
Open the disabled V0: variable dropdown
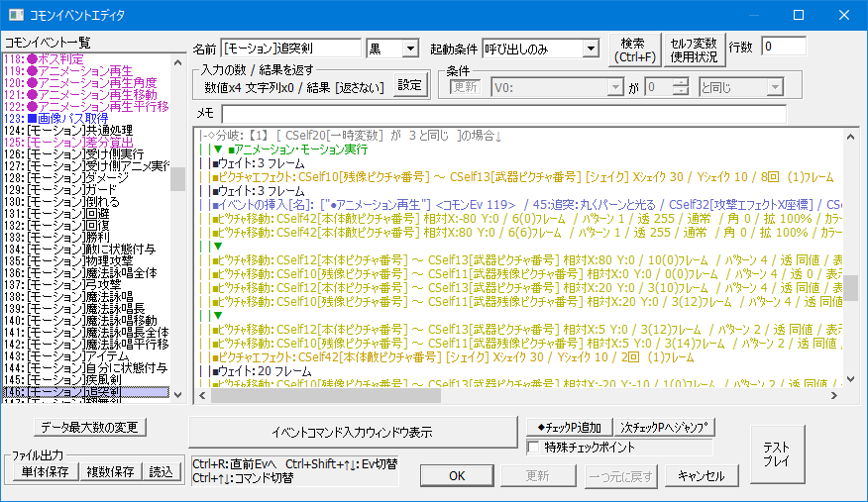615,87
